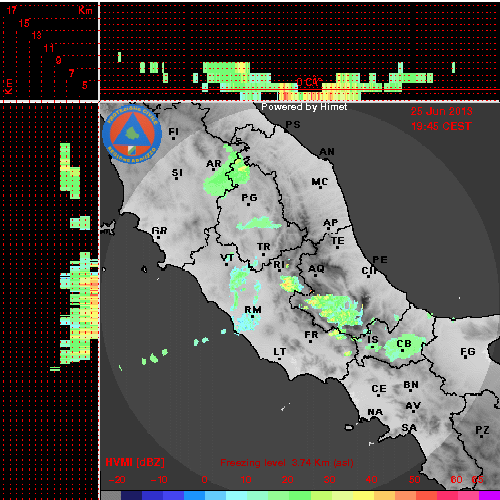This screenshot has height=500, width=500.
Task: Click the Protezione Civile Abruzzo logo
Action: tap(132, 134)
